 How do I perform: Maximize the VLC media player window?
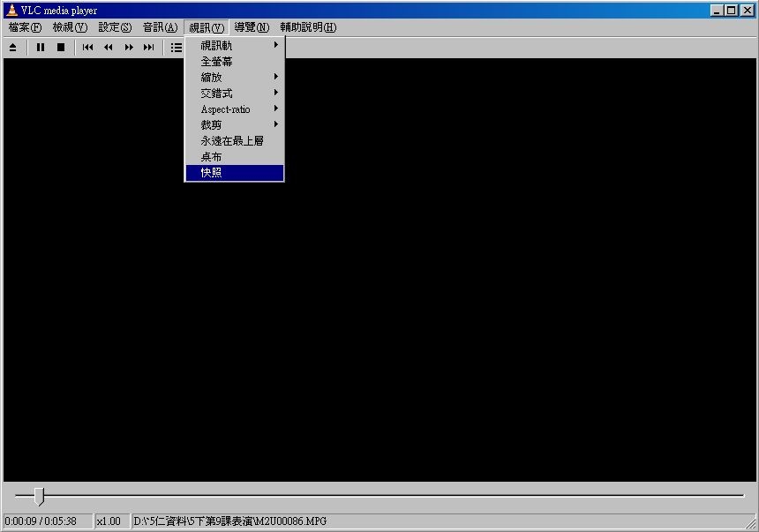coord(732,11)
